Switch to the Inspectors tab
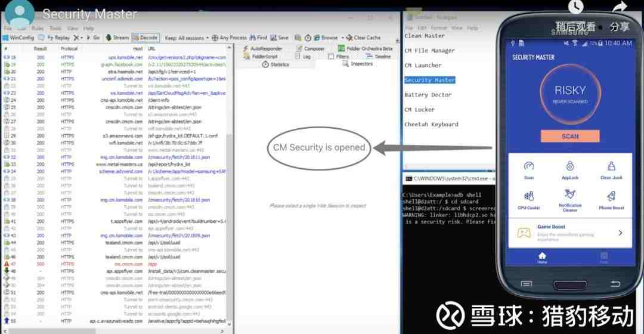The height and width of the screenshot is (334, 644). 358,64
